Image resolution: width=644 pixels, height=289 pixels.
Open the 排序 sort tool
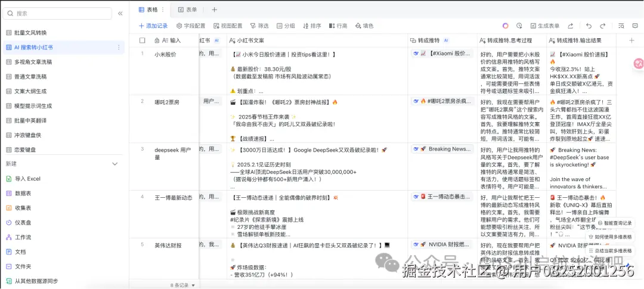pyautogui.click(x=312, y=26)
